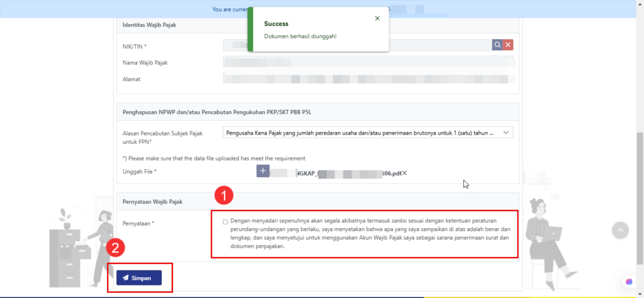644x298 pixels.
Task: Open the purple assistant icon at bottom right
Action: point(628,282)
